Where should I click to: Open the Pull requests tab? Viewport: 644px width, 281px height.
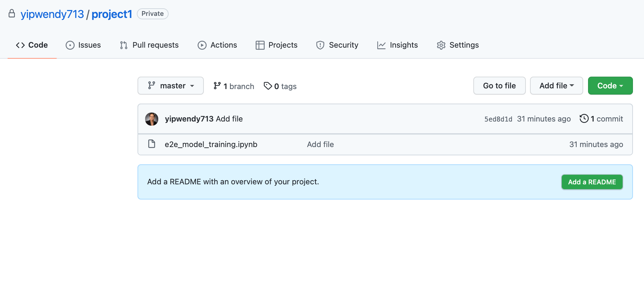coord(149,45)
